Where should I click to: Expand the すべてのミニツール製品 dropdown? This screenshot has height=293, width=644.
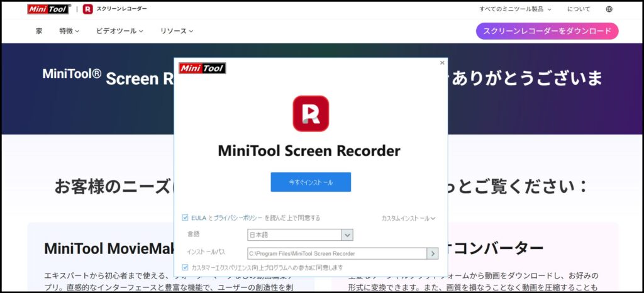coord(515,9)
